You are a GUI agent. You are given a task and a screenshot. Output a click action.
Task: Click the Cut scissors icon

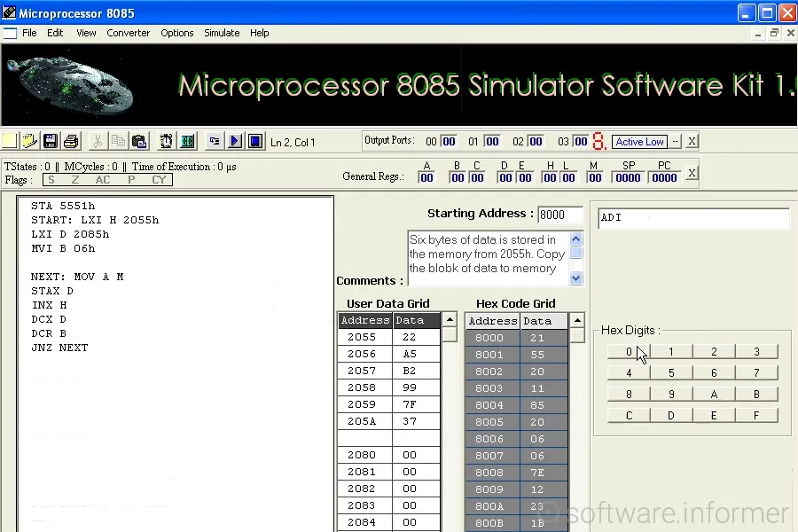98,141
